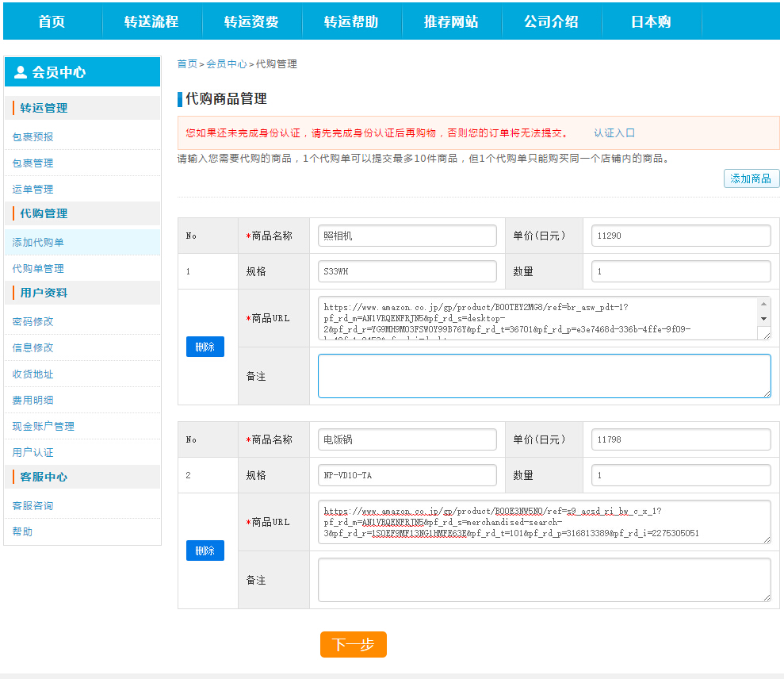Open 转运资费 in top navigation
Image resolution: width=784 pixels, height=679 pixels.
[x=251, y=21]
